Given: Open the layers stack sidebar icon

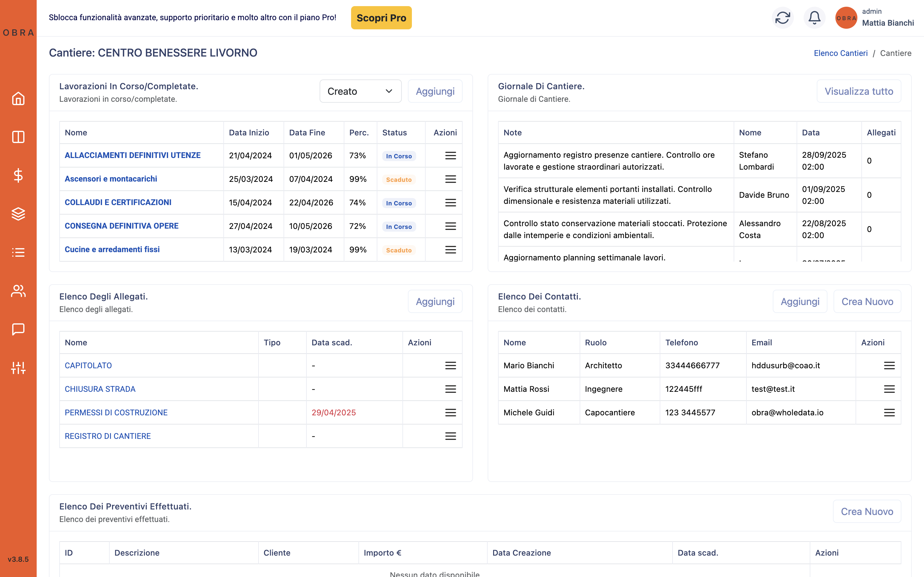Looking at the screenshot, I should tap(18, 214).
